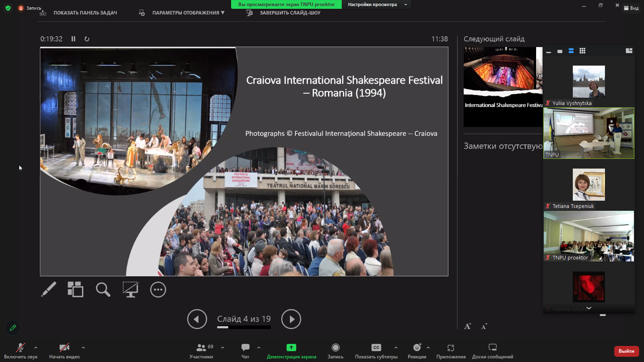This screenshot has width=644, height=362.
Task: Open the see all slides grid icon
Action: pos(75,289)
